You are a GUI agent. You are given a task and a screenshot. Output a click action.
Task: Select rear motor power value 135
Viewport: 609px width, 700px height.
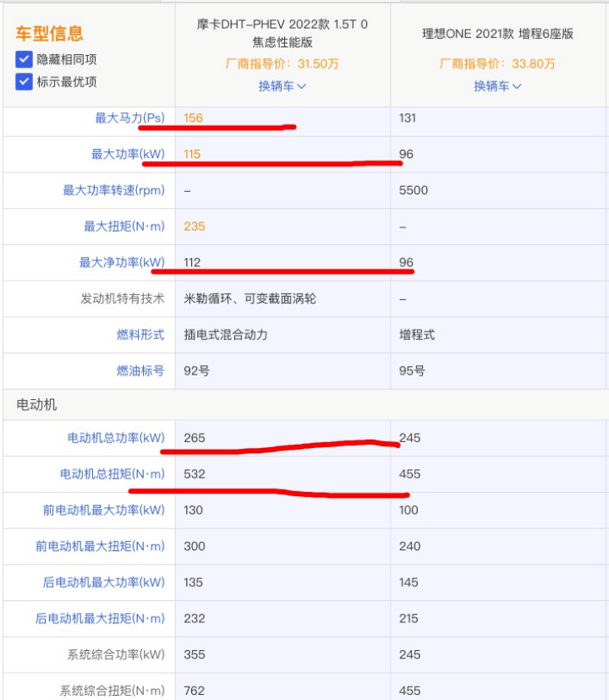coord(194,582)
